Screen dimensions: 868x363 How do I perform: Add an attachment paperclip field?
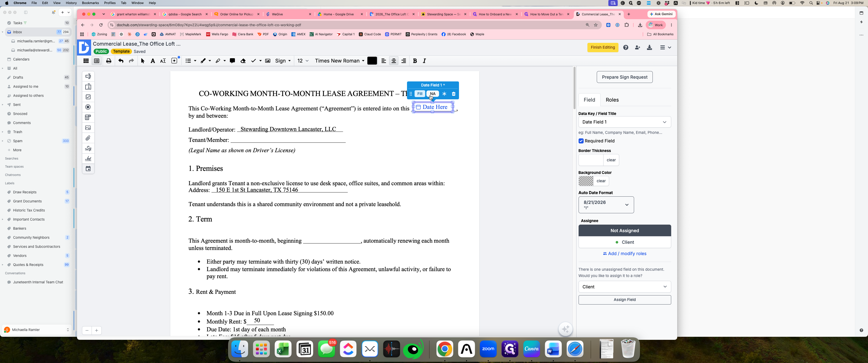pos(88,138)
